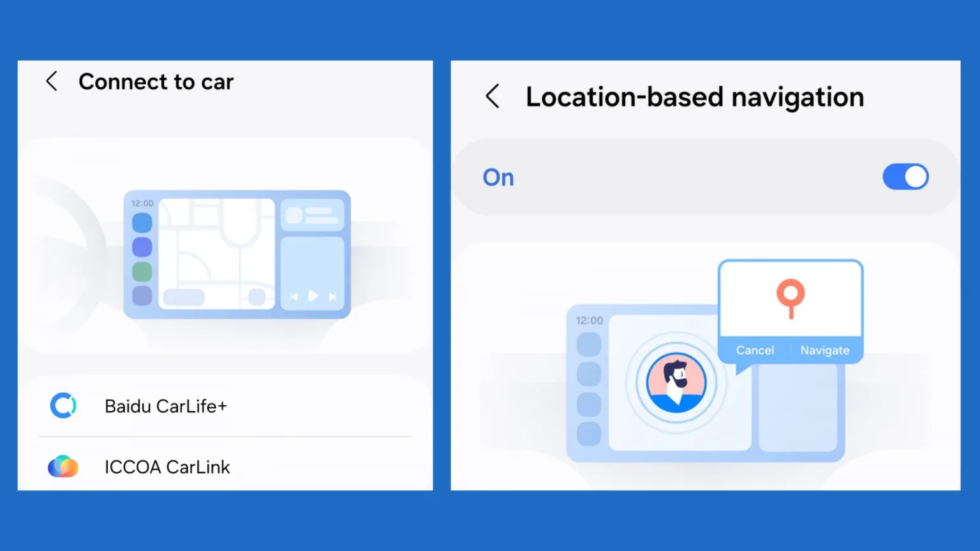Click the Location-based navigation heading
The image size is (980, 551).
694,97
